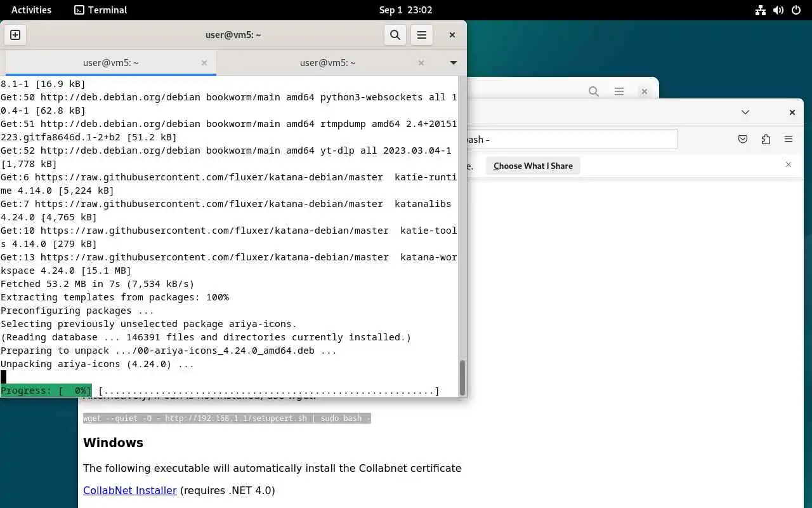Click the network status icon
The image size is (812, 508).
coord(760,10)
